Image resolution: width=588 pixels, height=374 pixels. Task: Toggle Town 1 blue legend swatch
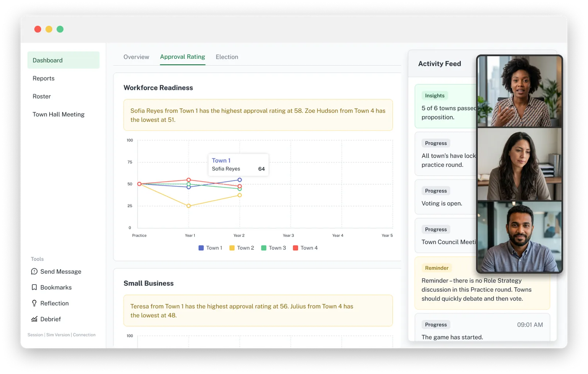[x=201, y=248]
